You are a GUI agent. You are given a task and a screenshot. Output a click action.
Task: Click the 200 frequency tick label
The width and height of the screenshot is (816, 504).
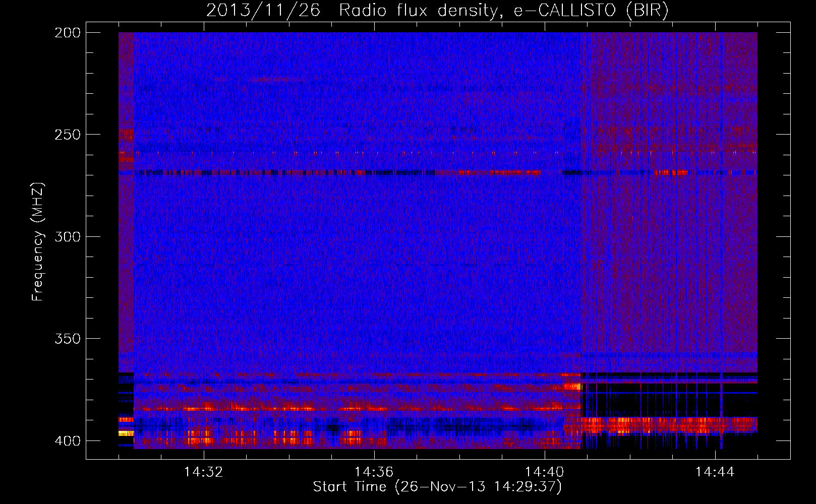[68, 33]
